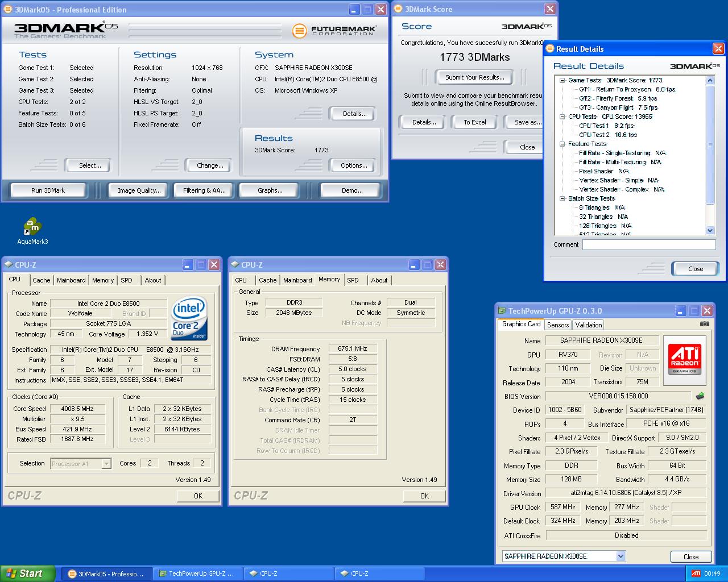The image size is (728, 582).
Task: Click the Result Details scrollbar down arrow
Action: click(x=710, y=231)
